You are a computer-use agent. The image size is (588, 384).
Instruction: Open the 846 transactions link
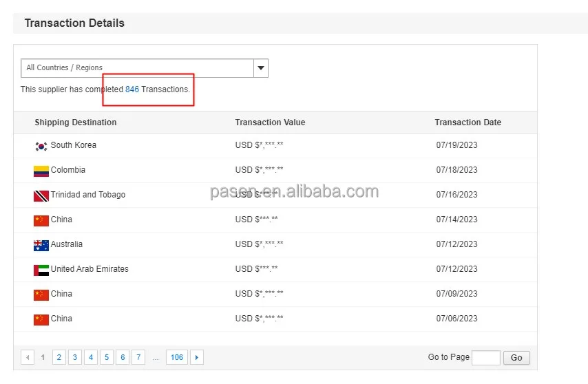(132, 89)
